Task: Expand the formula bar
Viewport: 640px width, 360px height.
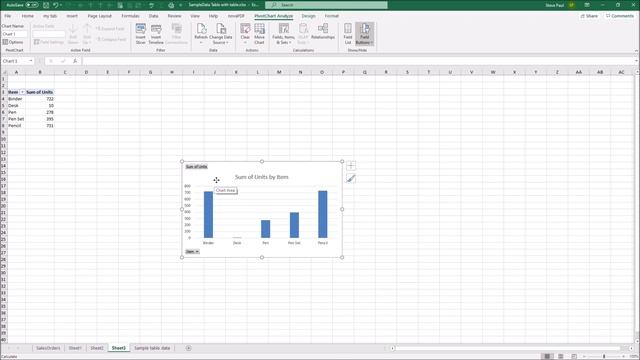Action: [x=636, y=61]
